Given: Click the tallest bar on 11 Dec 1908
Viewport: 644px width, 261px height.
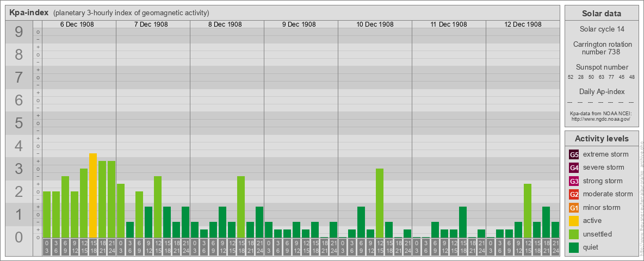Looking at the screenshot, I should click(463, 222).
